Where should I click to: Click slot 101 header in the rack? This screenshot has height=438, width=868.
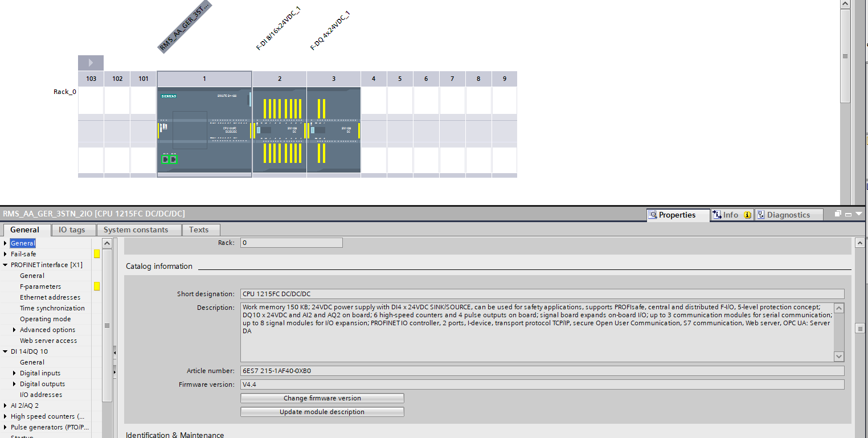144,79
